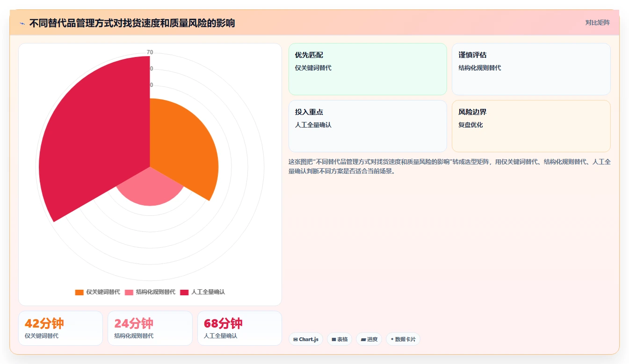Click the description paragraph under the matrix
629x364 pixels.
click(x=449, y=166)
